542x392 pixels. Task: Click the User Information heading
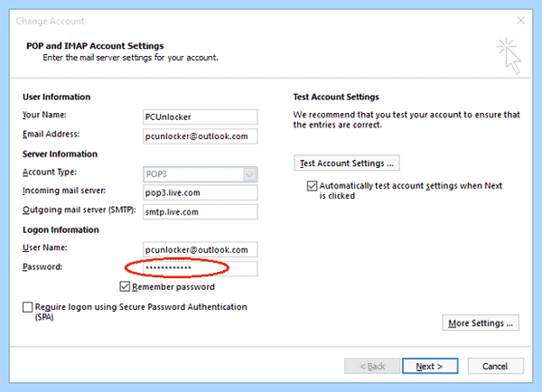coord(56,97)
